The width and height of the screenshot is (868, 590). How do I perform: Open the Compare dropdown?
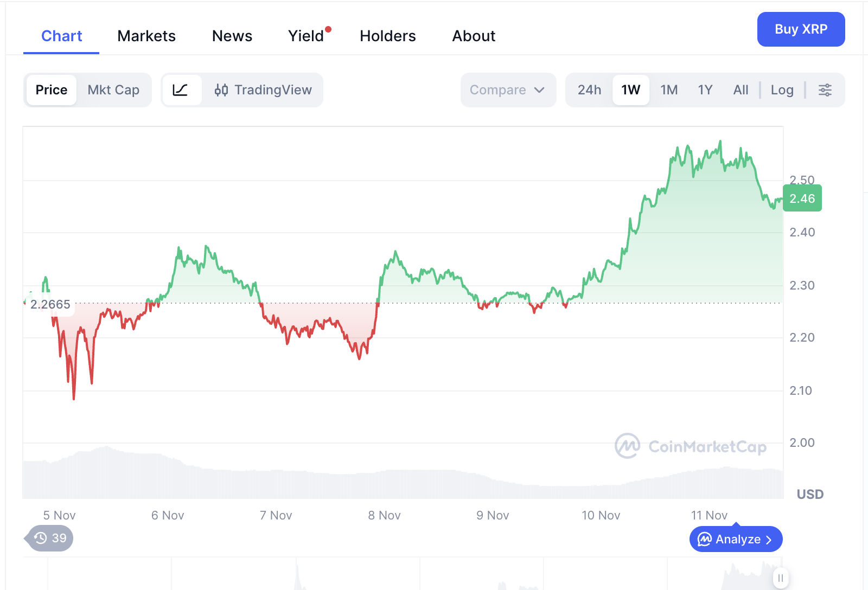tap(497, 90)
